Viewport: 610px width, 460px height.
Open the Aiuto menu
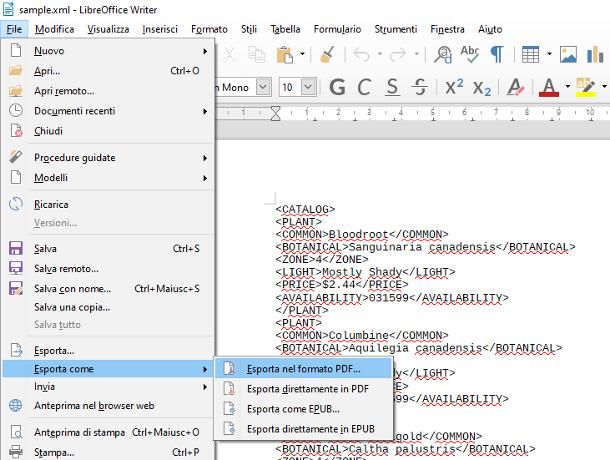(490, 29)
